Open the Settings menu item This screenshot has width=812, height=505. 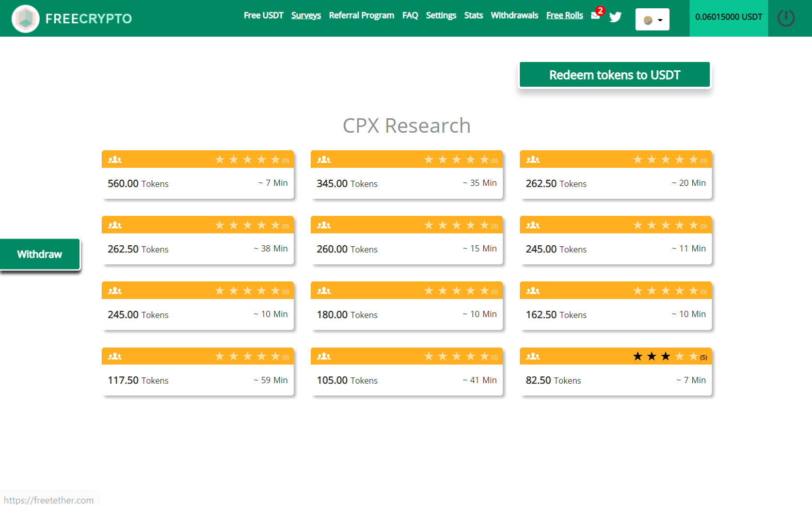(441, 15)
